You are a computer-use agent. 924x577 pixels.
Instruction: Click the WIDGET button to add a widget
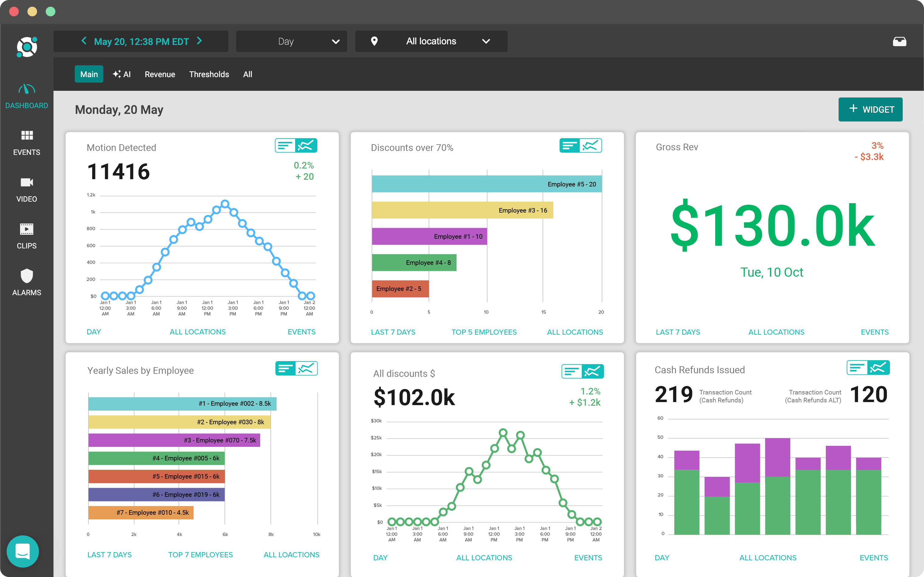(x=871, y=110)
